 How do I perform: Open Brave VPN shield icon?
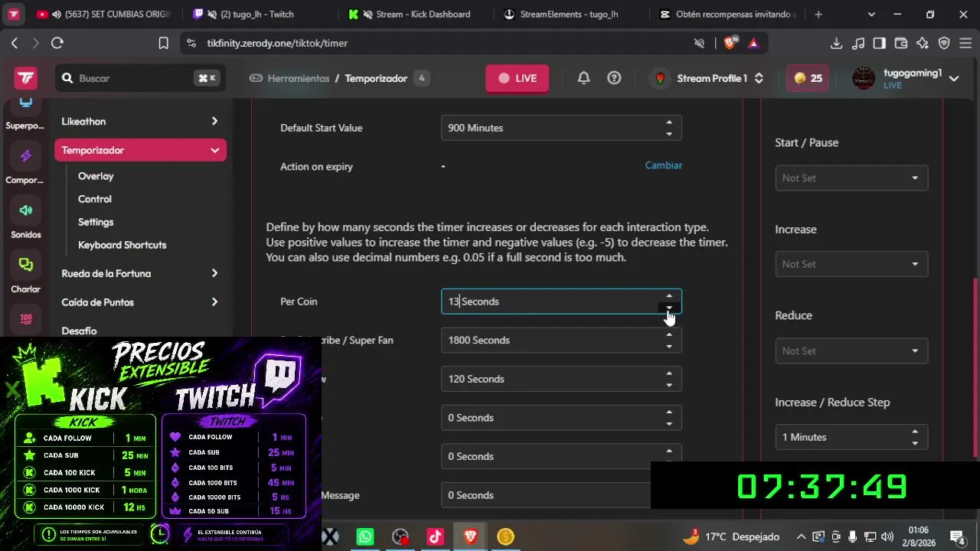coord(944,43)
